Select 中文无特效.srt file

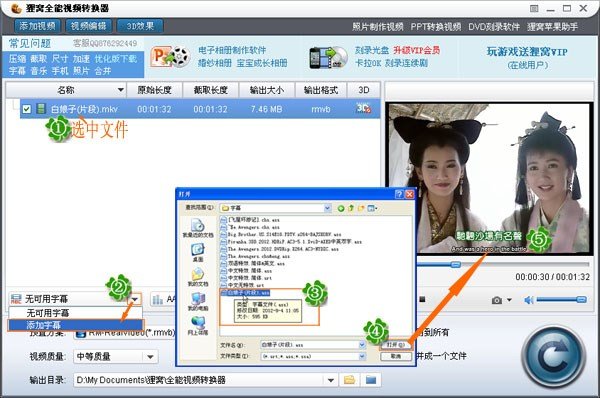(x=243, y=285)
